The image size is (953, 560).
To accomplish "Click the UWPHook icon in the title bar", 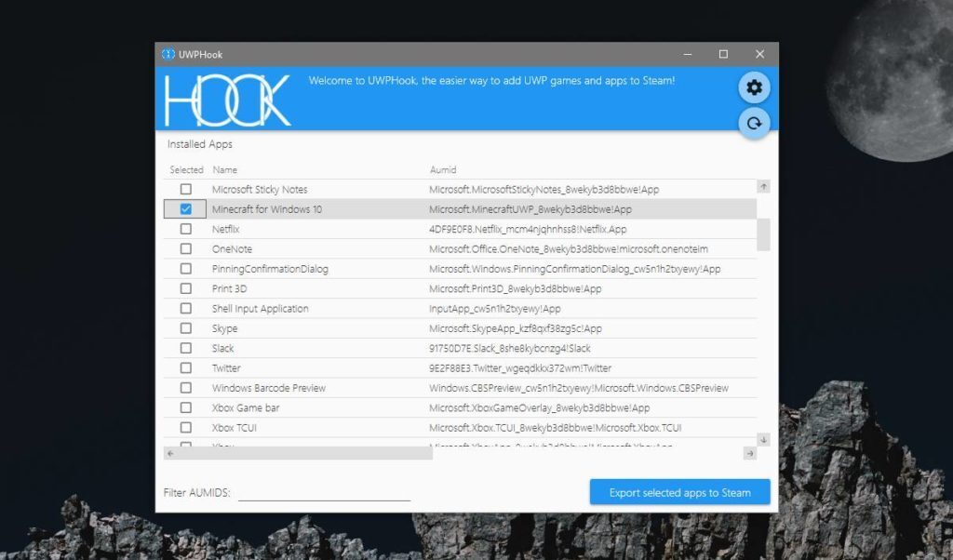I will pyautogui.click(x=169, y=53).
